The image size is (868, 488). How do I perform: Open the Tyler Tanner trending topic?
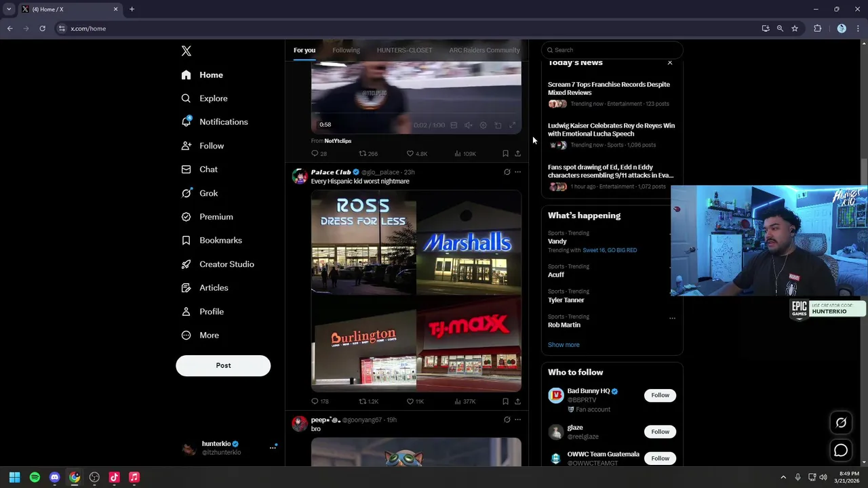(566, 300)
